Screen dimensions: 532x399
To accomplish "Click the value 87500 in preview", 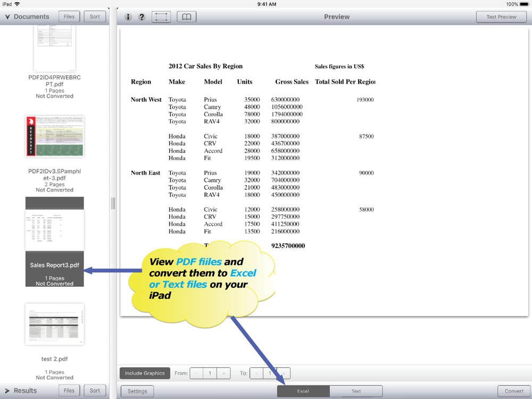I will tap(367, 136).
